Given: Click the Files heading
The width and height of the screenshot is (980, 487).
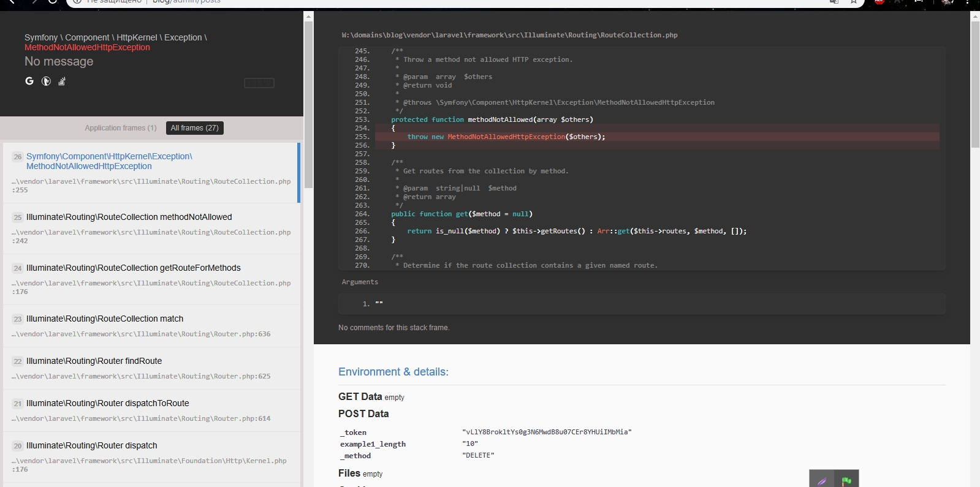Looking at the screenshot, I should [349, 473].
